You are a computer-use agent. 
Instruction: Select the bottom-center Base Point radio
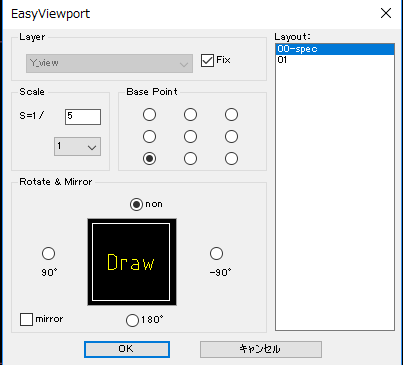click(190, 159)
